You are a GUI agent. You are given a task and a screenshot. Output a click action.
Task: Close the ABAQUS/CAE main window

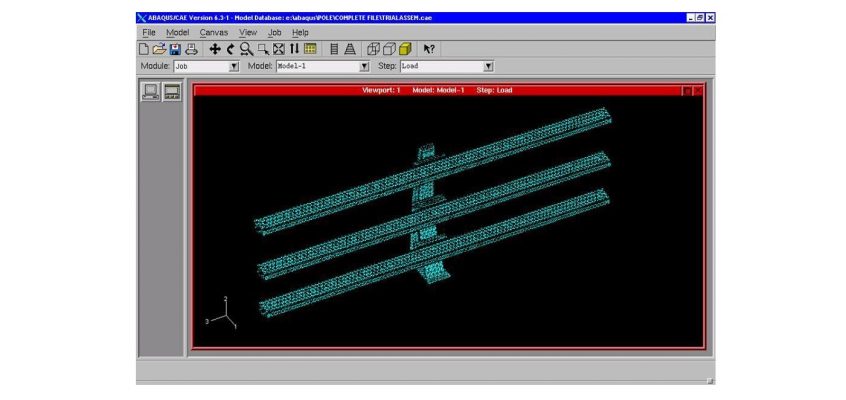coord(710,18)
